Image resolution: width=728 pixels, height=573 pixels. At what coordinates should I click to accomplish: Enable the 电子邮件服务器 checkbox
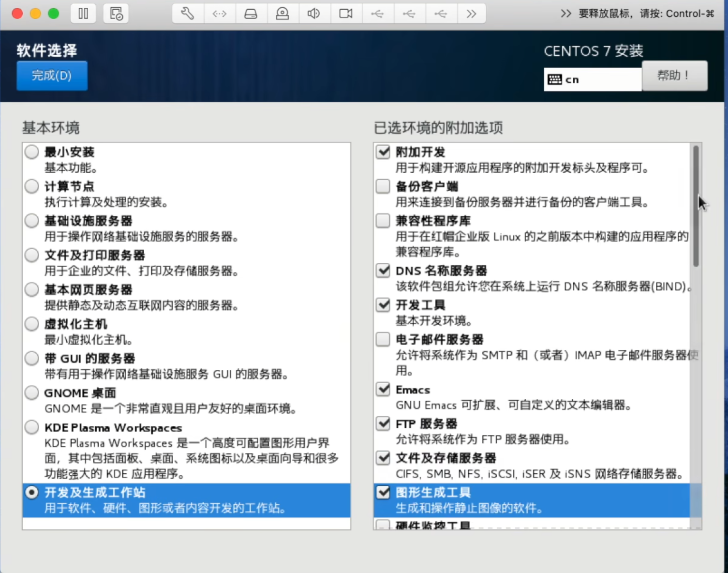[x=383, y=339]
